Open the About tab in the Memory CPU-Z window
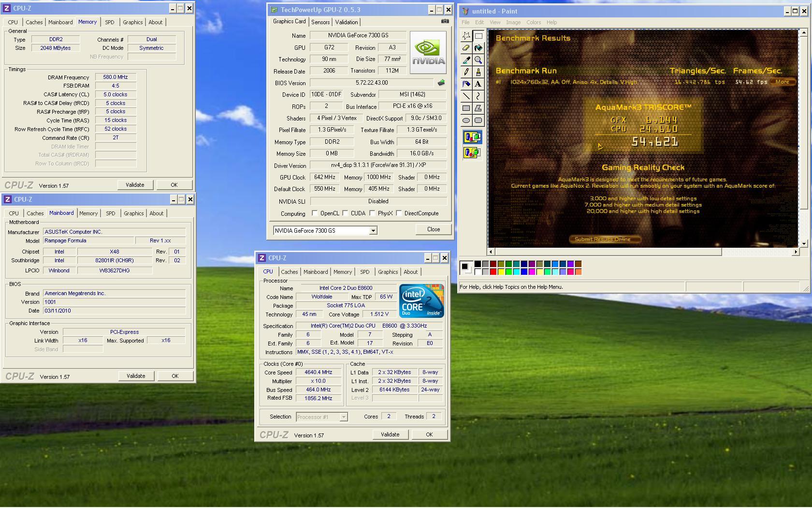 click(156, 22)
